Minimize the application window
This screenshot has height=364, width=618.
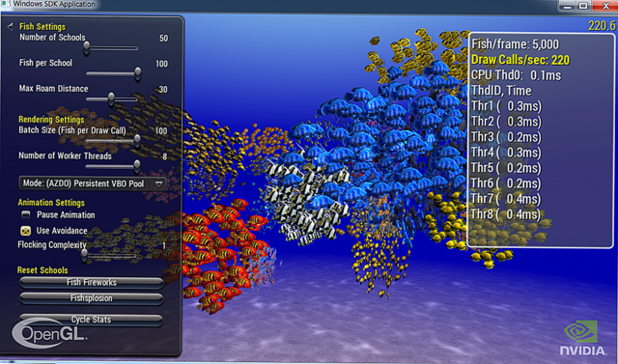pyautogui.click(x=568, y=6)
